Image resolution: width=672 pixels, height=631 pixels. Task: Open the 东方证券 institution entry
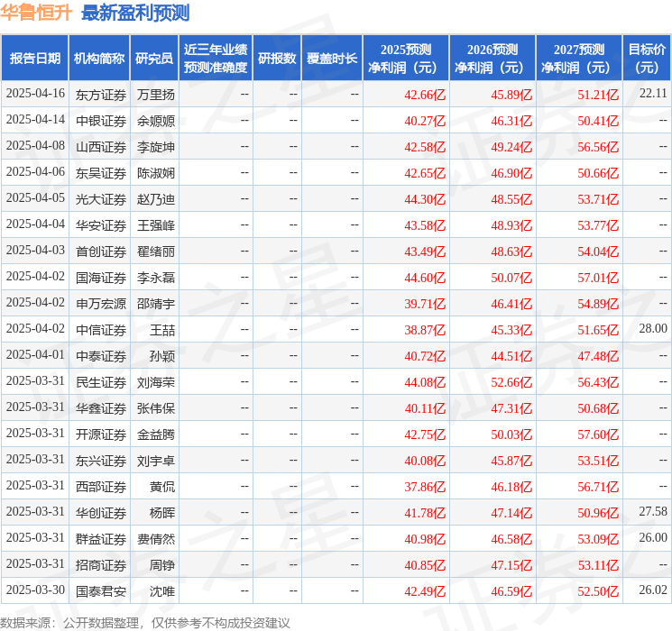point(101,94)
